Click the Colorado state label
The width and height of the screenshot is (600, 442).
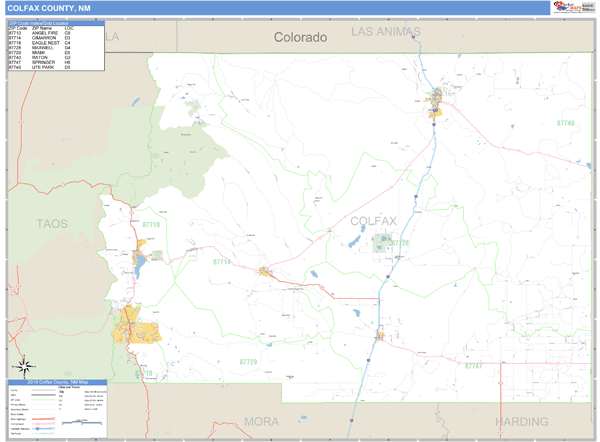pos(301,37)
